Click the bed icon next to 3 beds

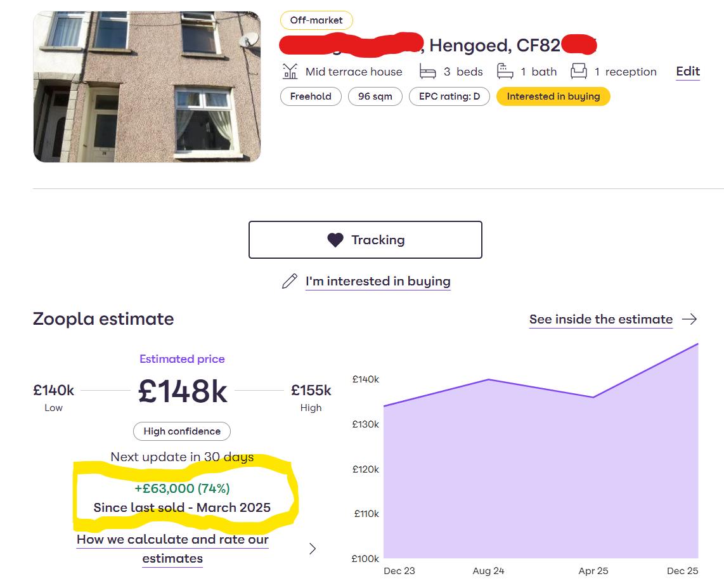[x=427, y=72]
